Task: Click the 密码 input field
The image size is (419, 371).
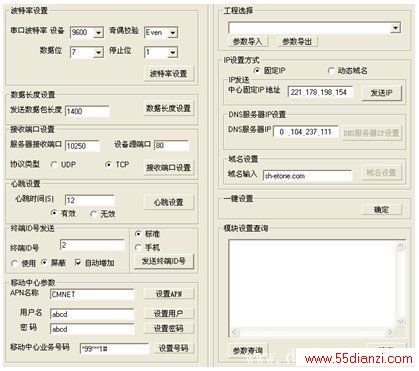Action: [92, 329]
